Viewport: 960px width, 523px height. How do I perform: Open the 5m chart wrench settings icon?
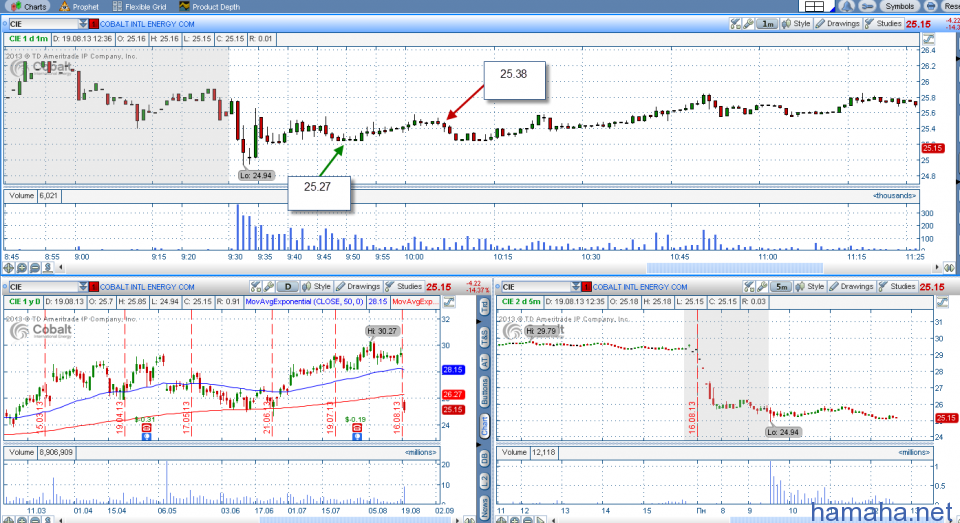tap(762, 287)
